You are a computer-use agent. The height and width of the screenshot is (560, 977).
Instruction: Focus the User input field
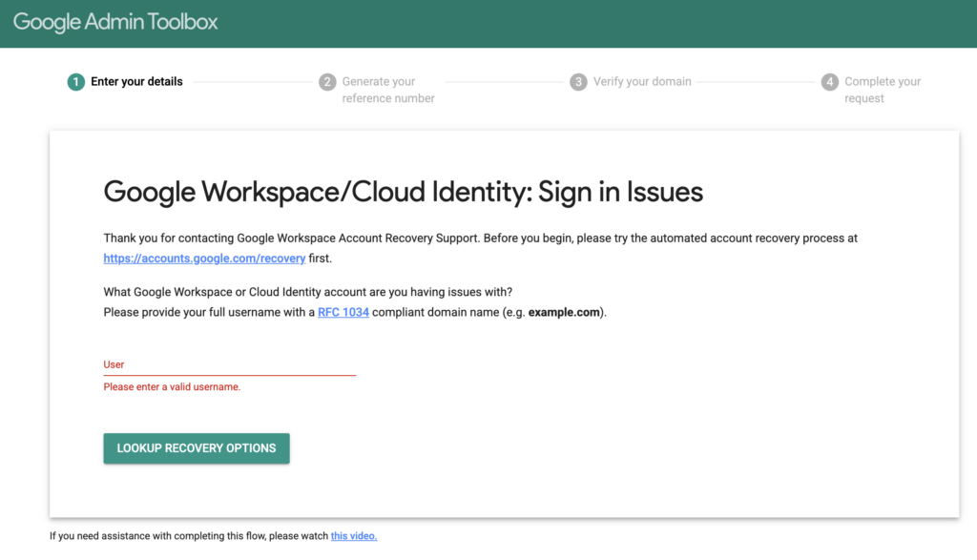tap(229, 365)
